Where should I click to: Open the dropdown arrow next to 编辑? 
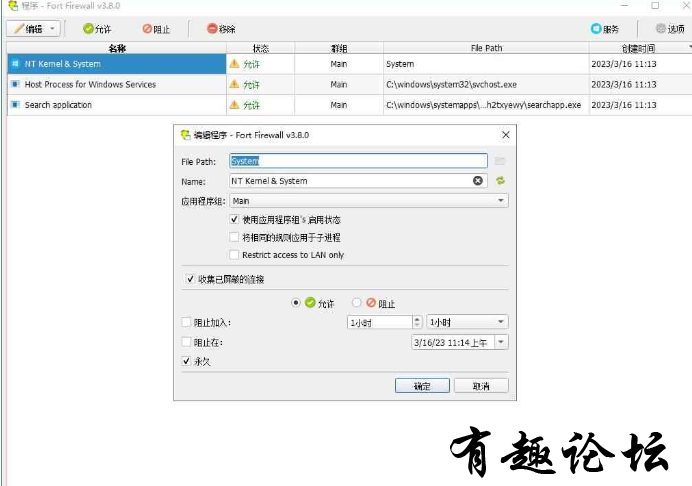click(x=53, y=29)
